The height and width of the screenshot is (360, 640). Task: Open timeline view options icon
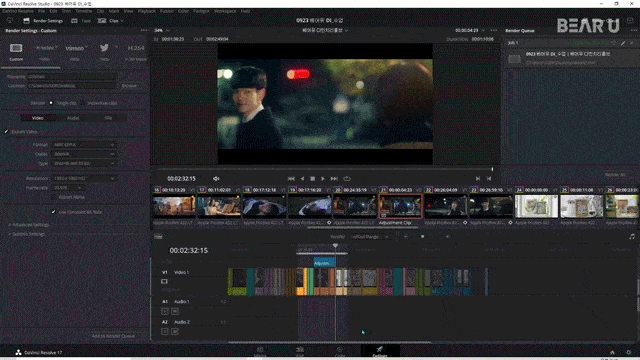158,237
